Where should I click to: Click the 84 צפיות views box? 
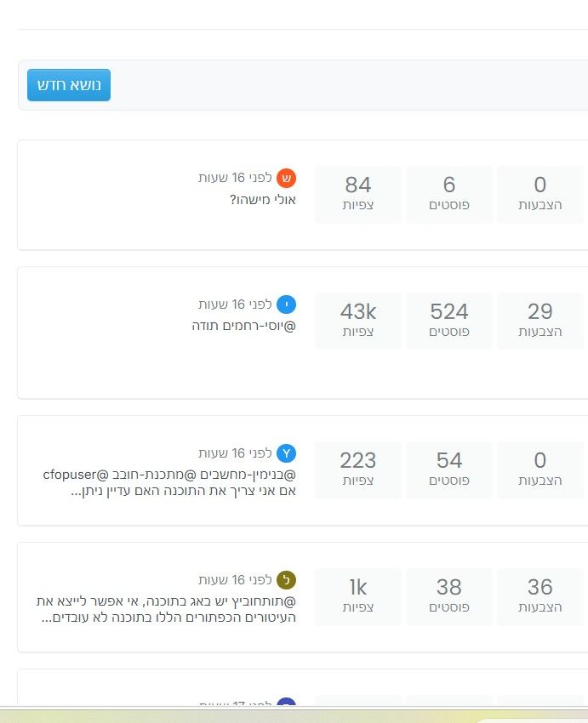[x=358, y=194]
